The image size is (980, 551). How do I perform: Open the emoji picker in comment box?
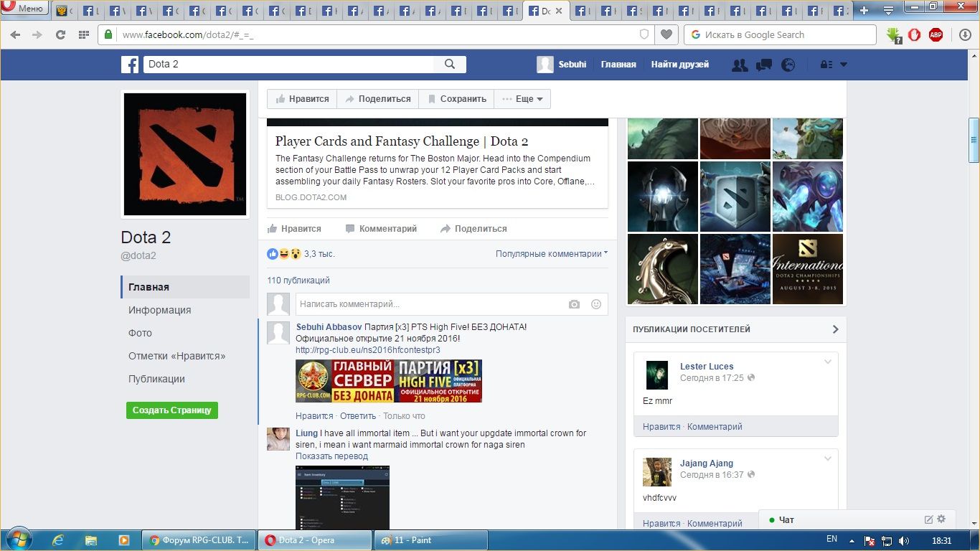point(595,304)
